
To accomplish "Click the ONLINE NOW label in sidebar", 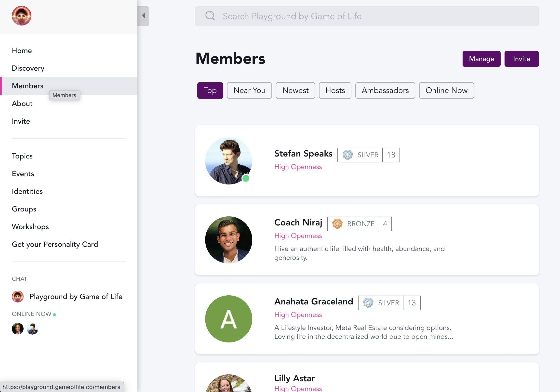I will coord(31,314).
